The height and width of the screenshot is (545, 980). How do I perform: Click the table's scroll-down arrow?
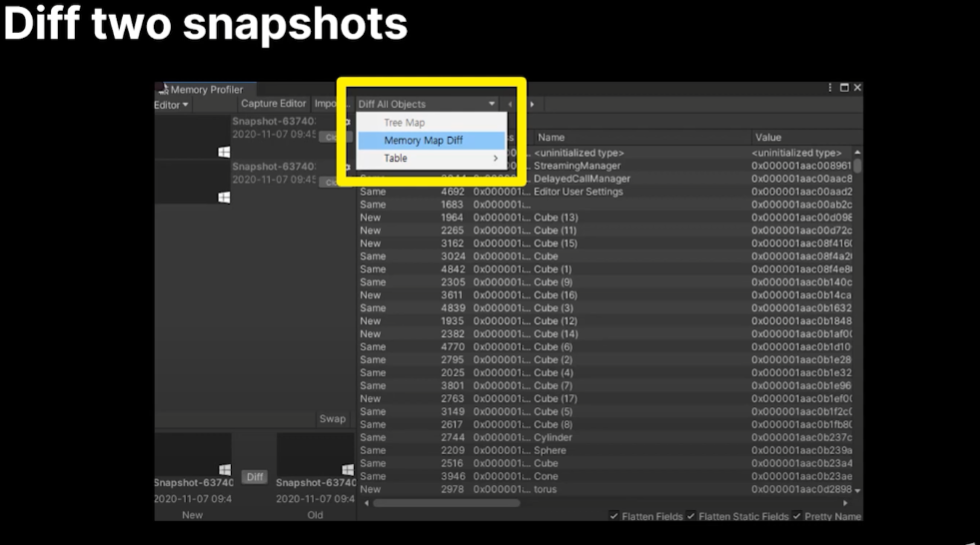pos(858,491)
